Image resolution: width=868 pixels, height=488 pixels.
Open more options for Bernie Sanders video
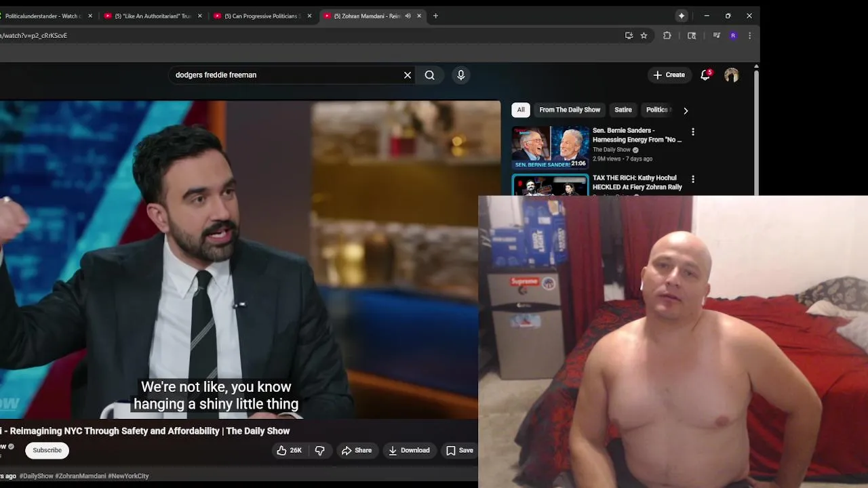pos(692,131)
